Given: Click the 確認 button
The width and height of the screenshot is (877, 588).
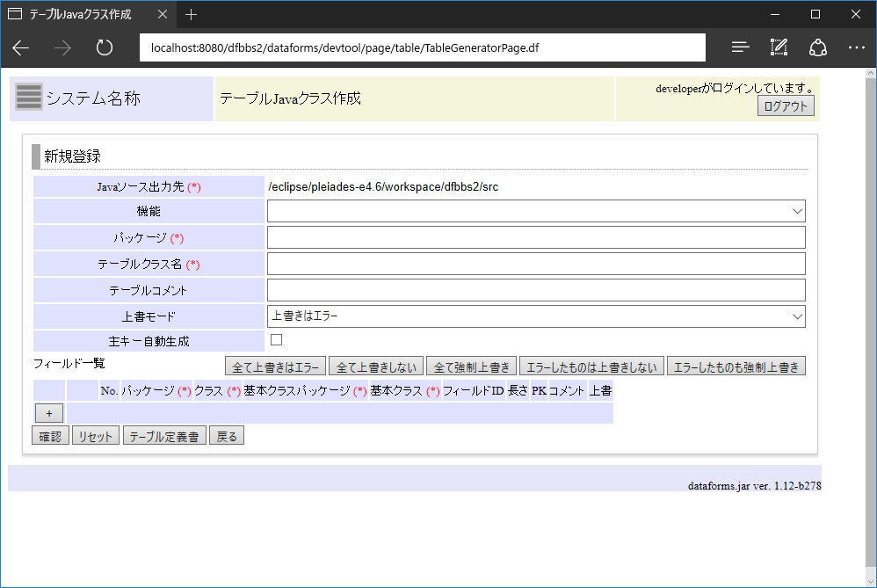Looking at the screenshot, I should tap(50, 434).
